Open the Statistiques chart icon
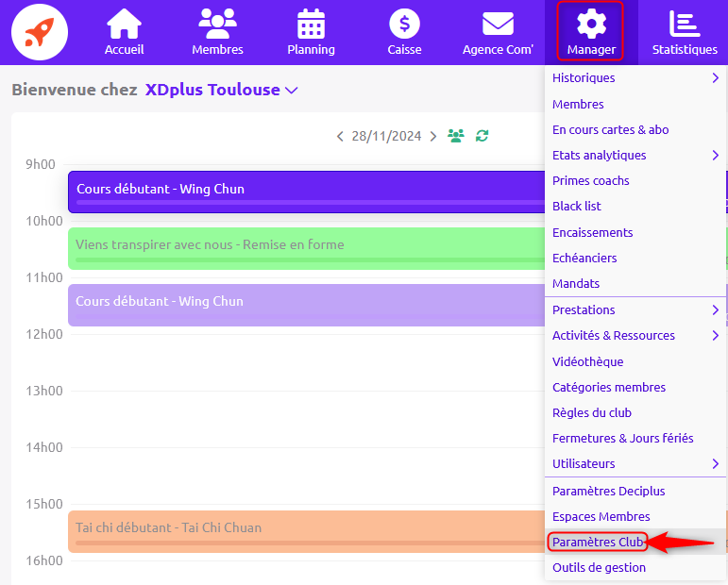The width and height of the screenshot is (728, 585). coord(684,25)
